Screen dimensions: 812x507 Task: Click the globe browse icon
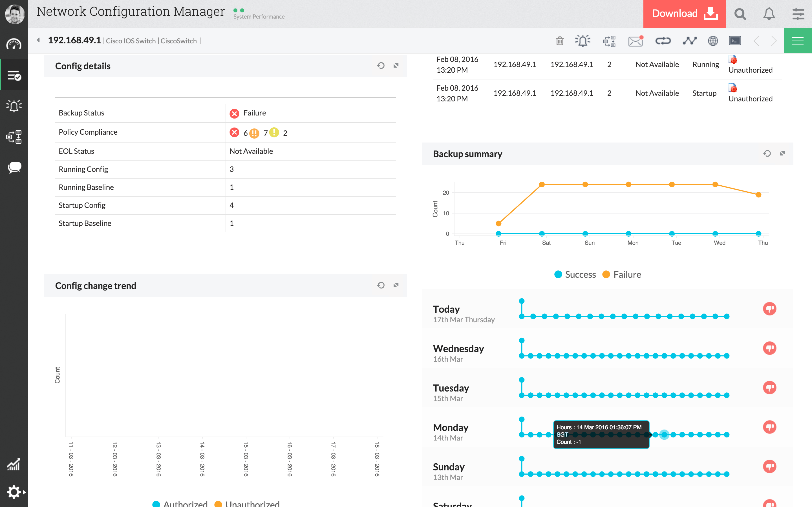(713, 41)
